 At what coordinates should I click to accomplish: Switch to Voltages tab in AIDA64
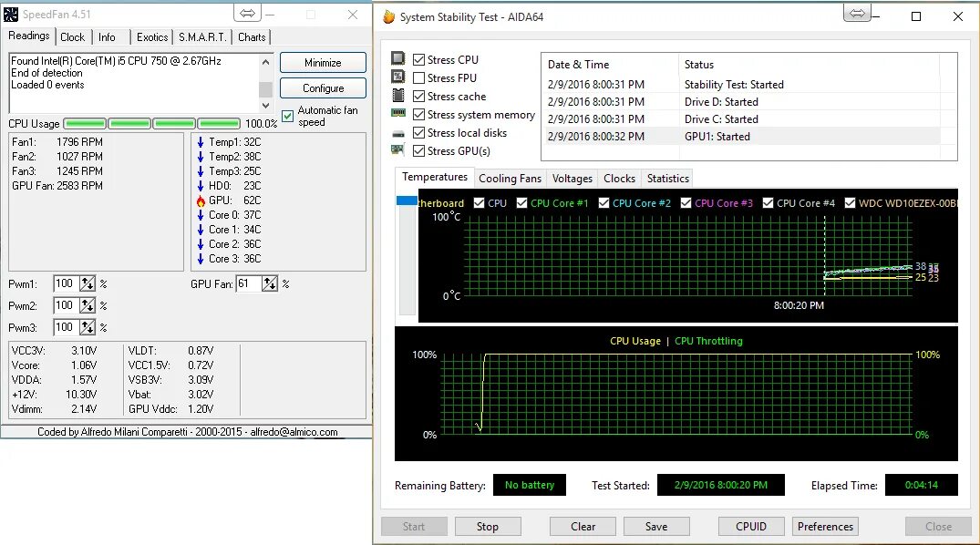pyautogui.click(x=572, y=179)
